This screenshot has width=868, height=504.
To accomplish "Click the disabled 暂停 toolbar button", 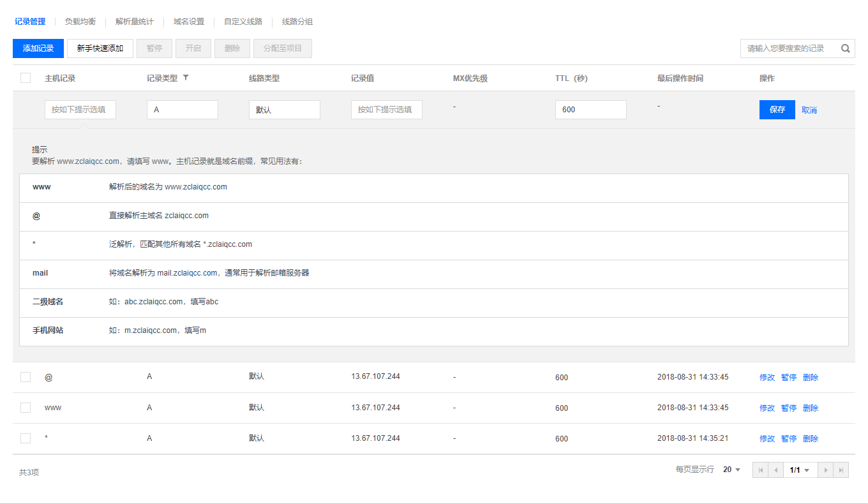I will tap(154, 48).
